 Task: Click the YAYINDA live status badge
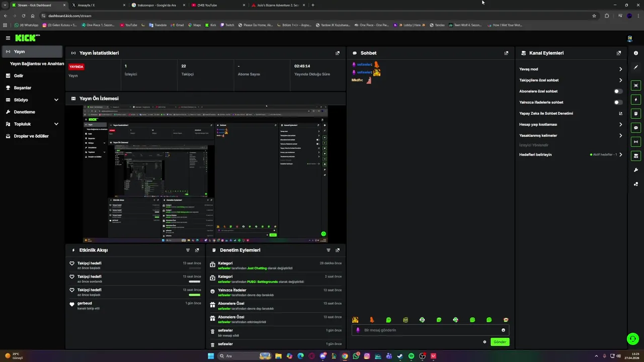(x=76, y=66)
